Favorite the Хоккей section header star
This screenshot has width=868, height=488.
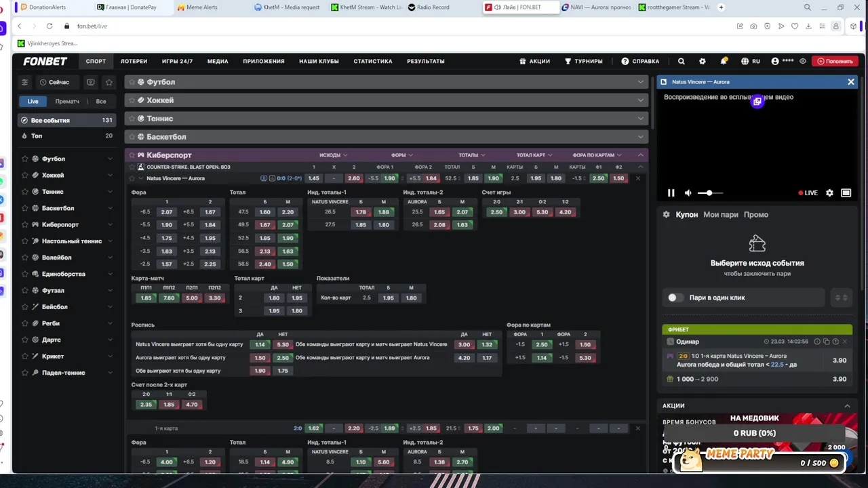click(132, 100)
